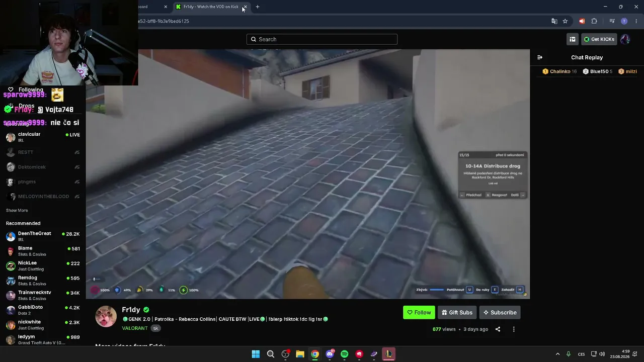Open the Chrome profile T avatar
The image size is (644, 362).
pyautogui.click(x=624, y=21)
